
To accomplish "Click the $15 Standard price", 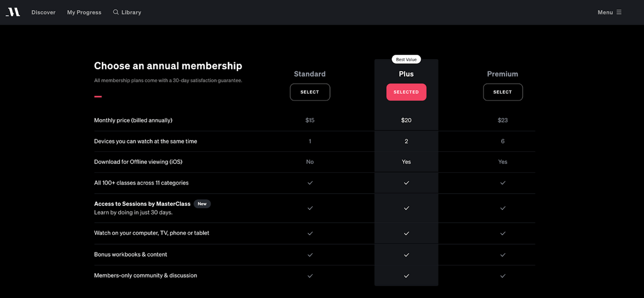I will click(310, 120).
